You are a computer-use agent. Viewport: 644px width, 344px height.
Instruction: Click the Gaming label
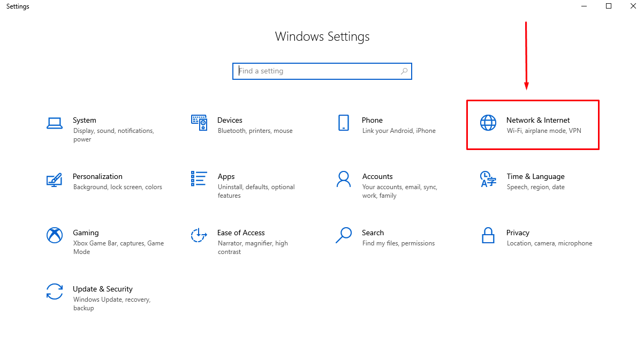pyautogui.click(x=86, y=233)
